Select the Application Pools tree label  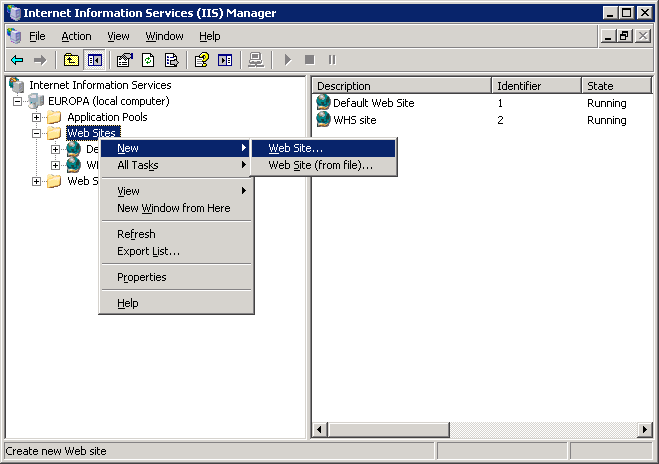pyautogui.click(x=107, y=117)
